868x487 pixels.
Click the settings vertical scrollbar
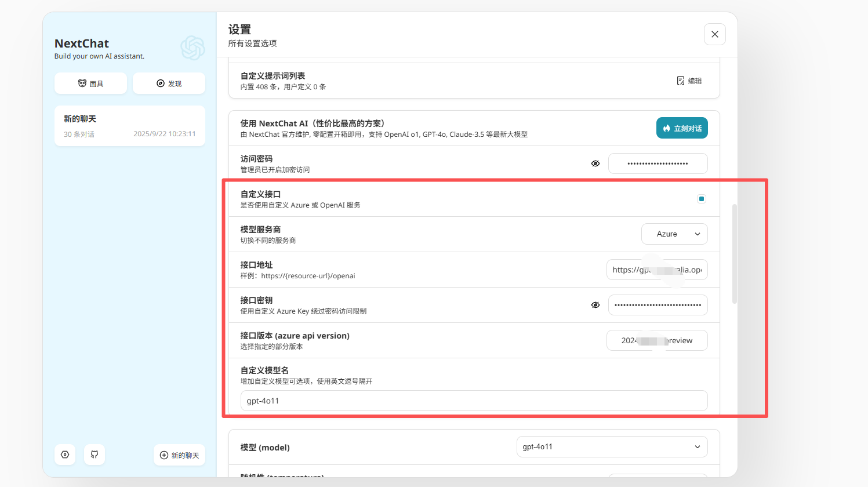[x=734, y=254]
